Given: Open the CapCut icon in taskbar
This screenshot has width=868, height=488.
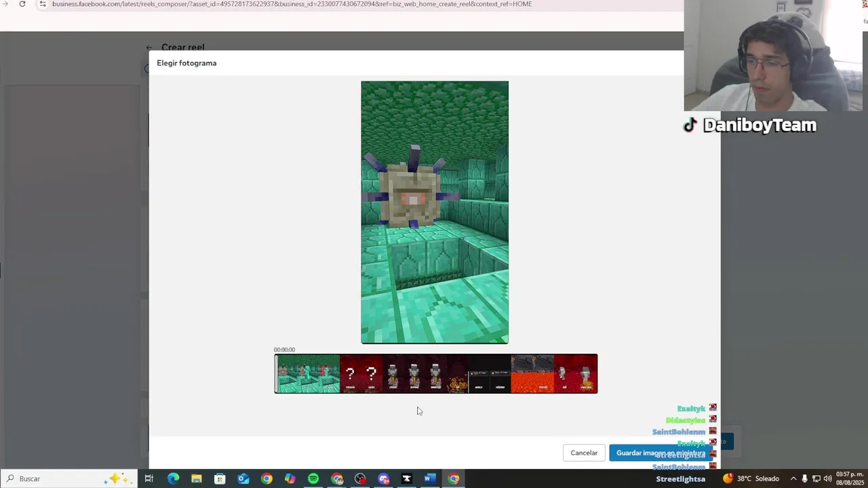Looking at the screenshot, I should (x=406, y=479).
